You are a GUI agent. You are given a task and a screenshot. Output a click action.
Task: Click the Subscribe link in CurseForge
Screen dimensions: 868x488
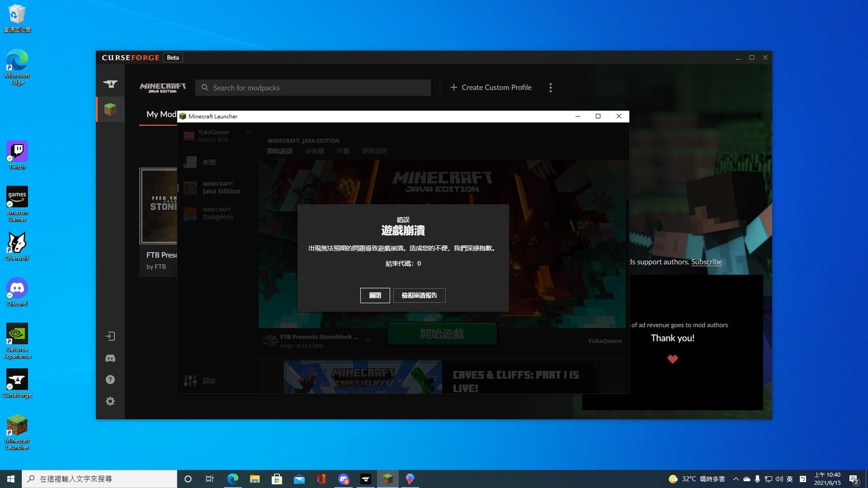706,262
